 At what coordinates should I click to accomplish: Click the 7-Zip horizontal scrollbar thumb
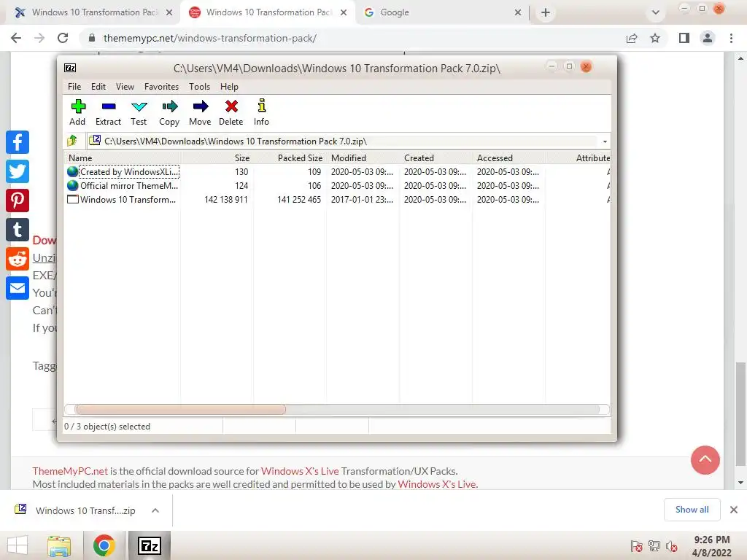pos(180,410)
